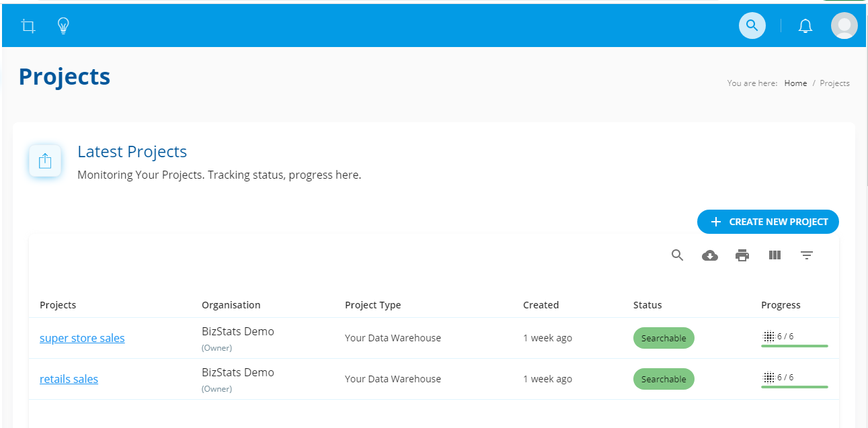Screen dimensions: 868x428
Task: Open the user profile avatar
Action: pyautogui.click(x=844, y=26)
